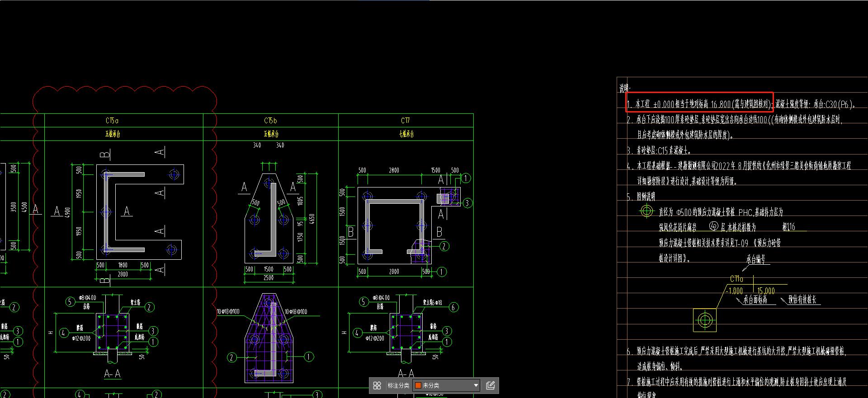The height and width of the screenshot is (398, 868).
Task: Click the A-A section title below CT5a
Action: (x=112, y=374)
